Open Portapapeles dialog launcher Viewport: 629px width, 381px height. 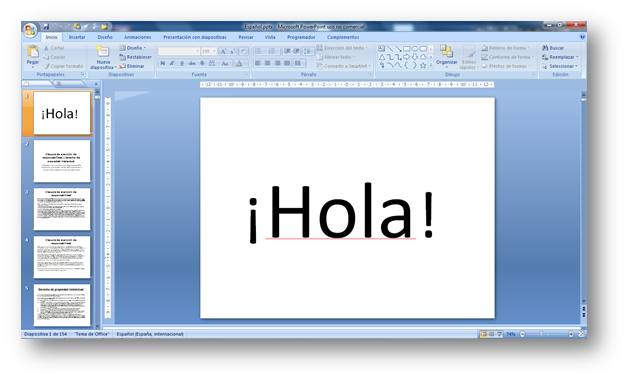(83, 75)
